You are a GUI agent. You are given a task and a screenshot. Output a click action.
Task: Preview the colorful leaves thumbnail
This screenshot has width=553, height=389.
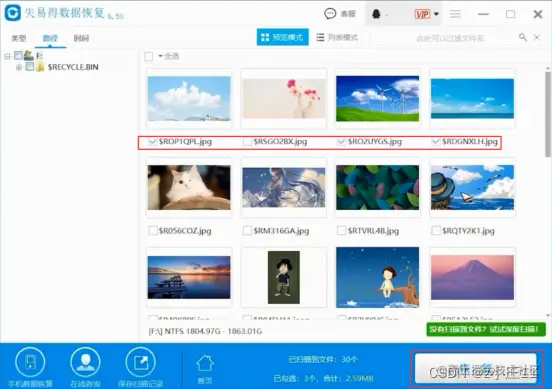point(378,187)
